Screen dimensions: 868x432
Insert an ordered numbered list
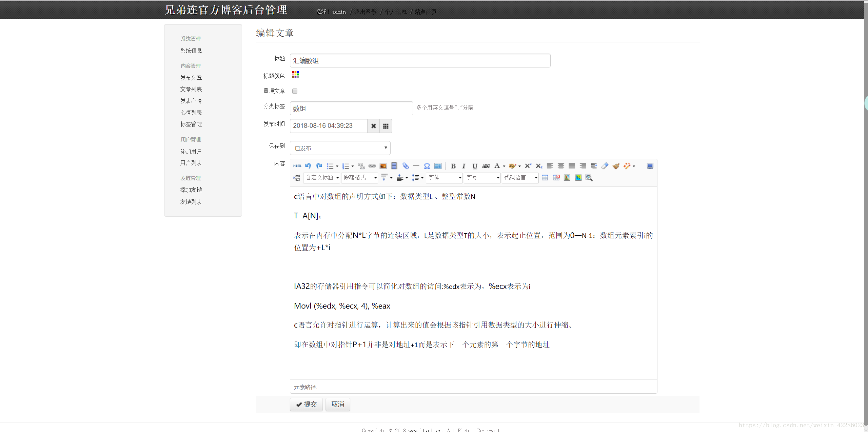(x=346, y=166)
